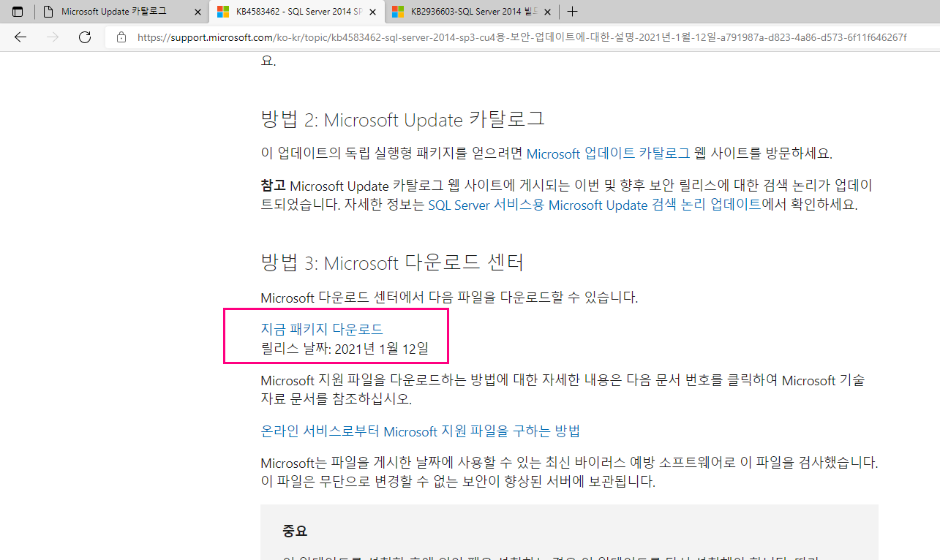
Task: Select the KB4583462 SQL Server 2014 tab
Action: coord(296,12)
